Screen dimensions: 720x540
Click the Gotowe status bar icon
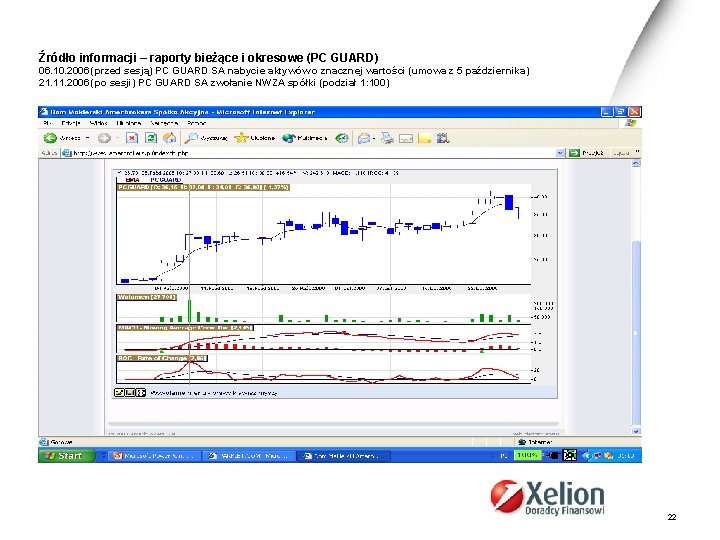pos(44,442)
